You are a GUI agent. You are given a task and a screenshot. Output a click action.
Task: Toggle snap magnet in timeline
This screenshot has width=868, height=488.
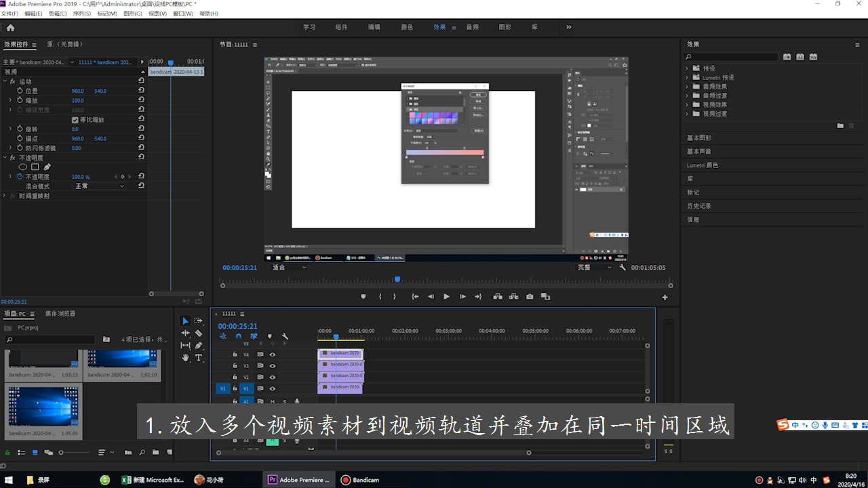239,335
